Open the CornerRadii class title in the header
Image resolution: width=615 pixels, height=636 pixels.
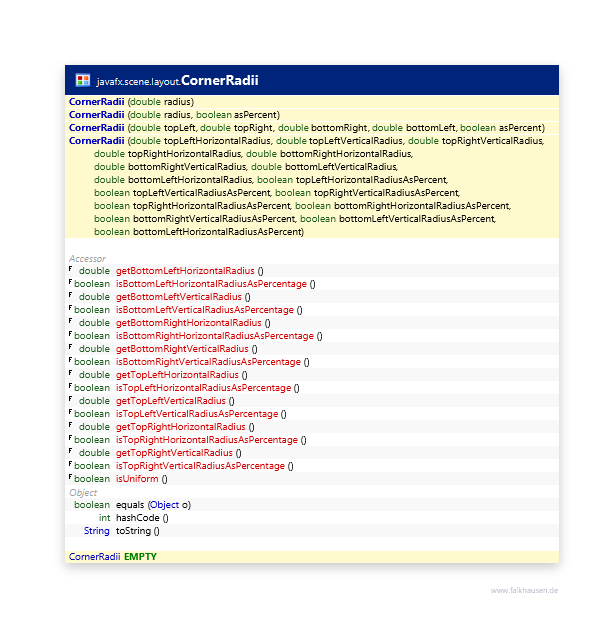click(x=220, y=80)
